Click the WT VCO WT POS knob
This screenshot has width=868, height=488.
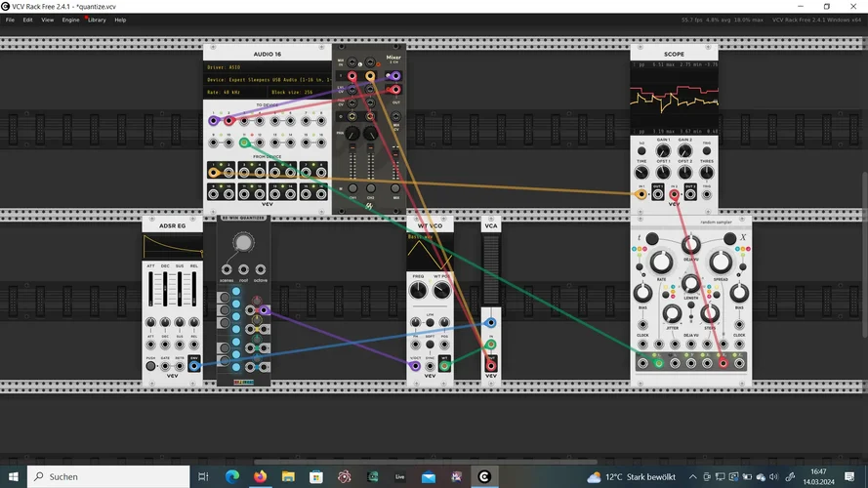[441, 290]
